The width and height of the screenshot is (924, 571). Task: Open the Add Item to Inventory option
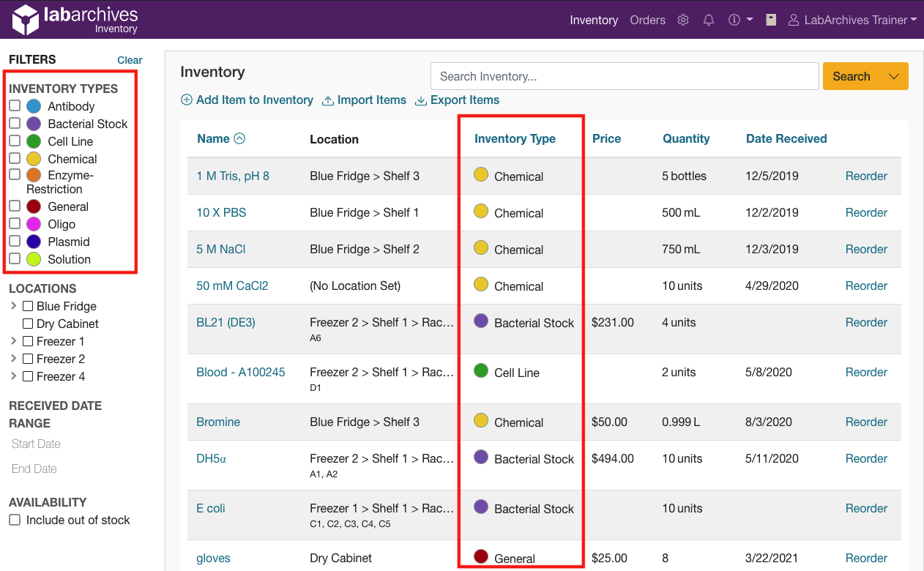(x=247, y=100)
